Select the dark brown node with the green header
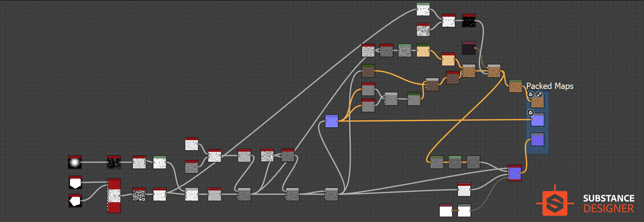This screenshot has height=222, width=644. click(x=368, y=71)
